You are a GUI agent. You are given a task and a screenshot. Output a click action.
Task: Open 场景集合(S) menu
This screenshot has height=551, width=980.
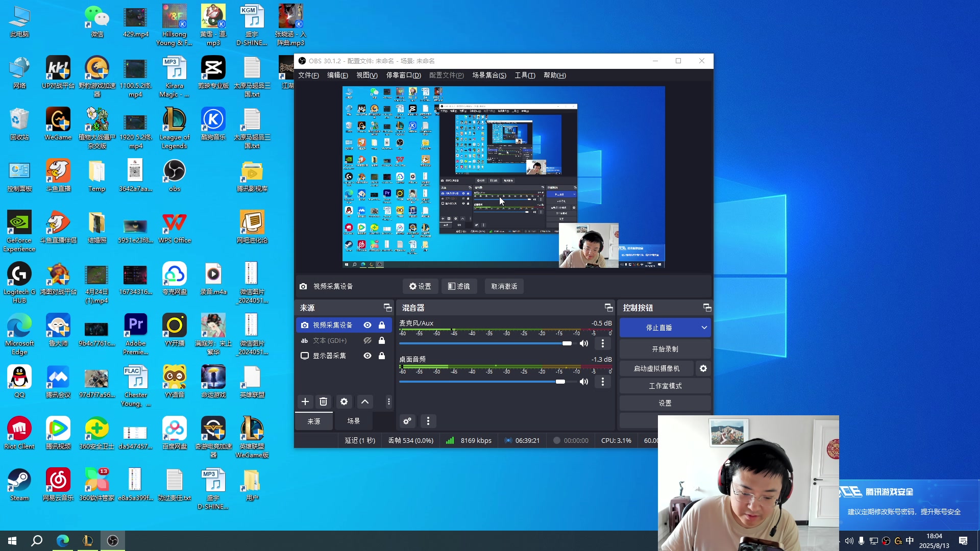(489, 75)
